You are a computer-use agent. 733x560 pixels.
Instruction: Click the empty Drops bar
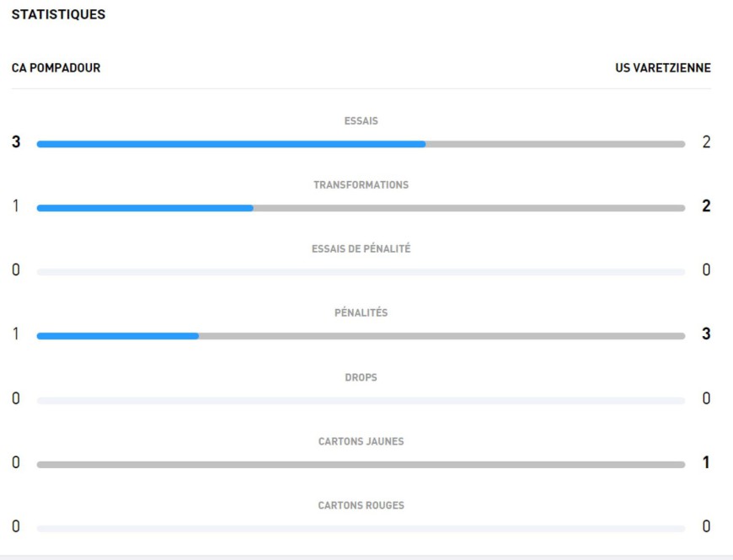coord(361,400)
